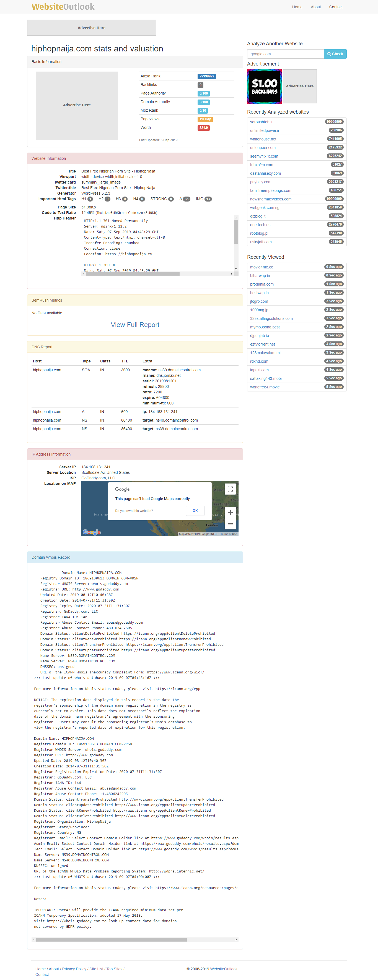Open produnia.com link
Viewport: 378px width, 980px height.
[x=262, y=284]
